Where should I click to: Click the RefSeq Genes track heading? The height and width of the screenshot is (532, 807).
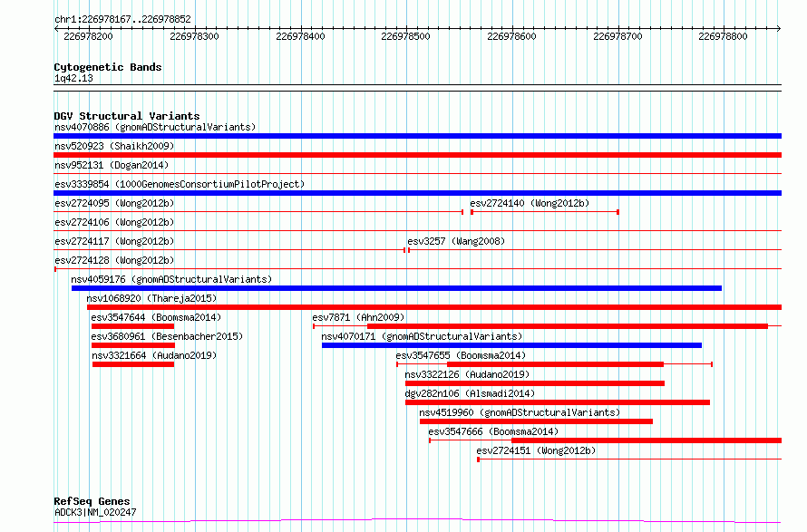click(92, 501)
